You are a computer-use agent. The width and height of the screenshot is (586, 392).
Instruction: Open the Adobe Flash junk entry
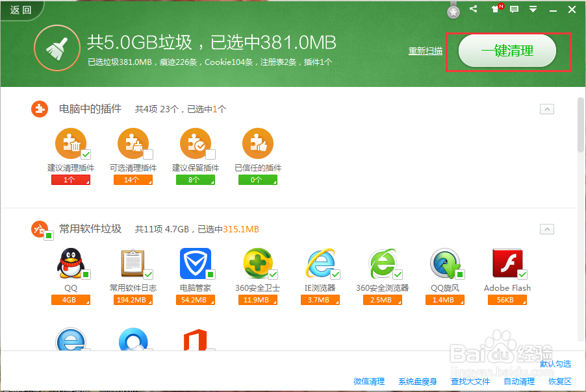[507, 264]
